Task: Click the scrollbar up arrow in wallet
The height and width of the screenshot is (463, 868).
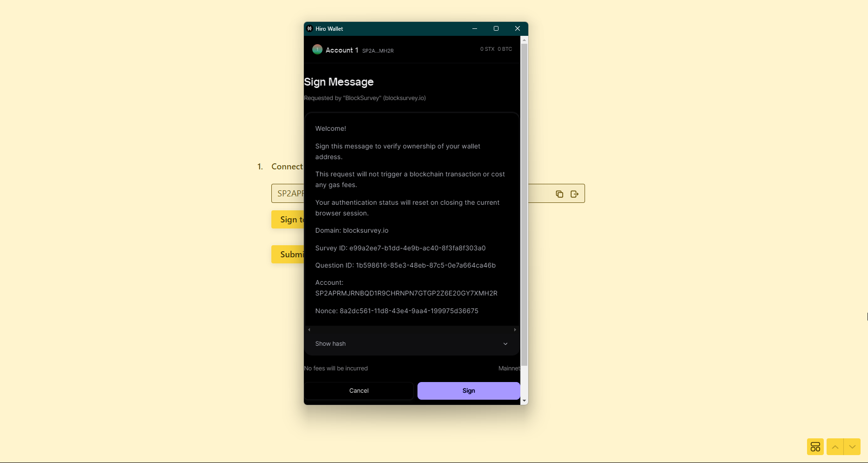Action: tap(524, 40)
